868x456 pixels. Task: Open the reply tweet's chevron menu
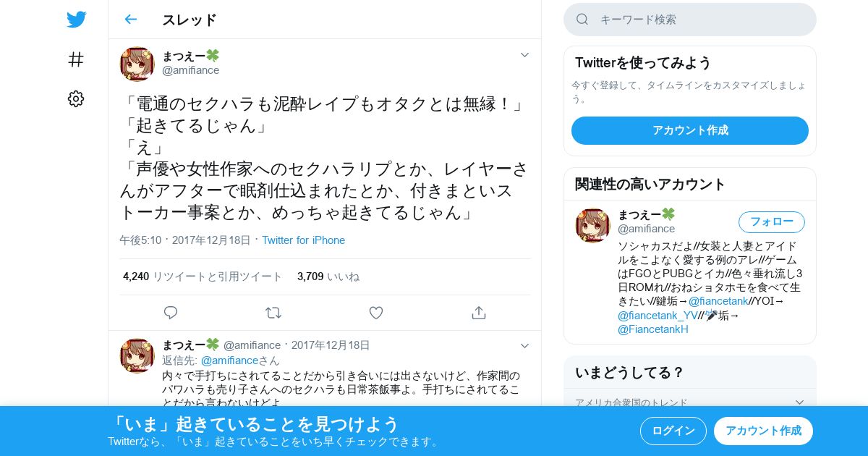coord(525,346)
